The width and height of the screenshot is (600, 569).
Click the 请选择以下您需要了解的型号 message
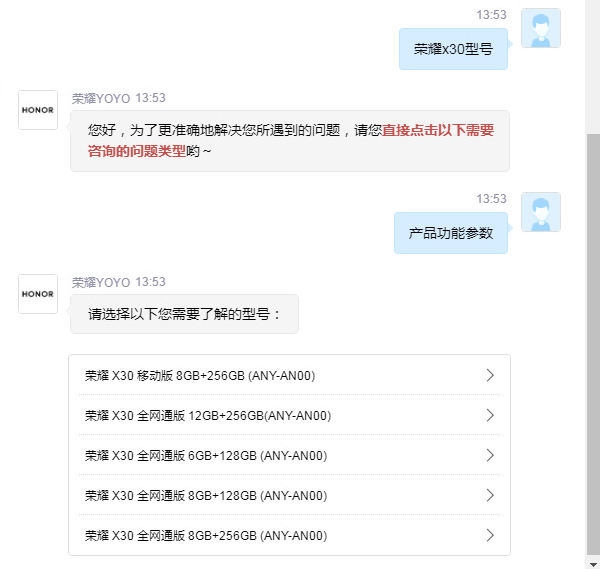point(184,314)
